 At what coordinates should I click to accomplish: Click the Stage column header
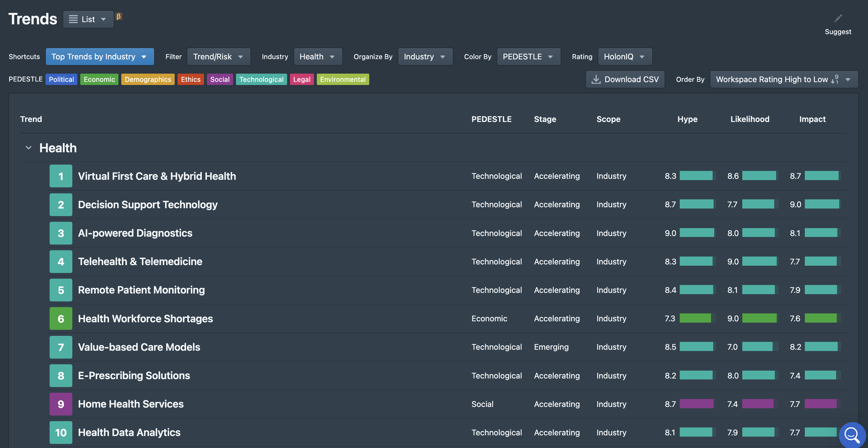545,119
